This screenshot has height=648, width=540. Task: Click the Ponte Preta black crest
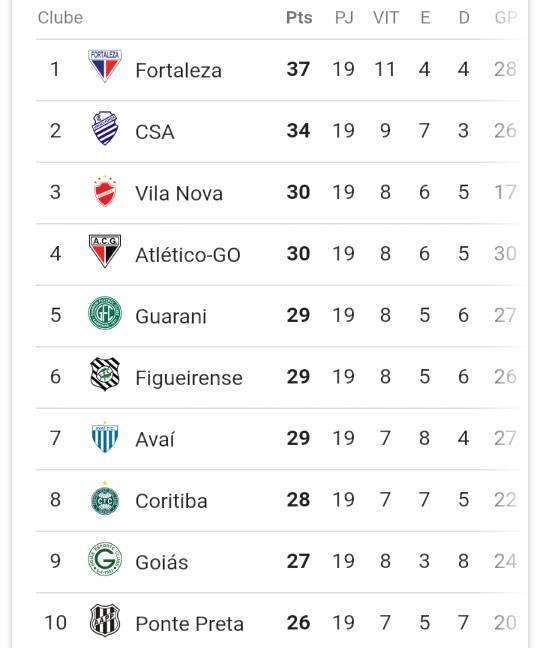pyautogui.click(x=105, y=620)
